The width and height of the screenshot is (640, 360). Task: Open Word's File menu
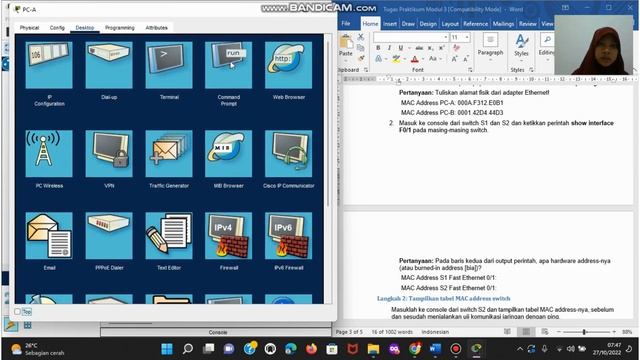pyautogui.click(x=346, y=24)
